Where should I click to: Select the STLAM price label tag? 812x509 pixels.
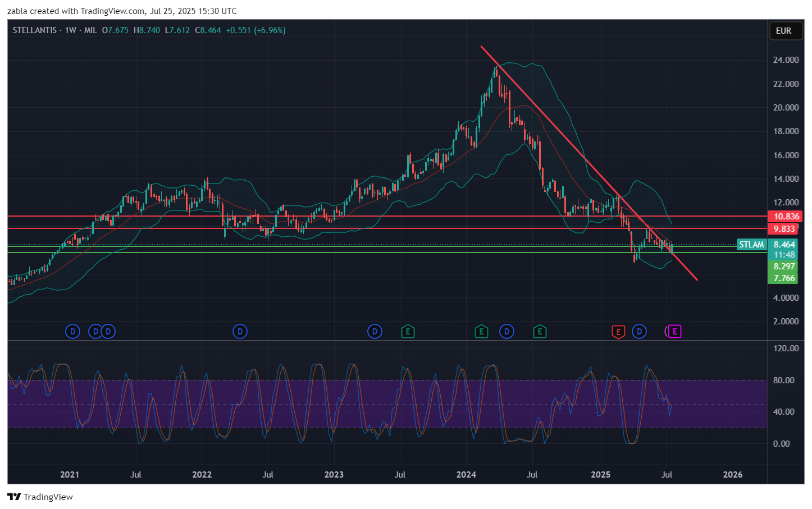pos(751,245)
